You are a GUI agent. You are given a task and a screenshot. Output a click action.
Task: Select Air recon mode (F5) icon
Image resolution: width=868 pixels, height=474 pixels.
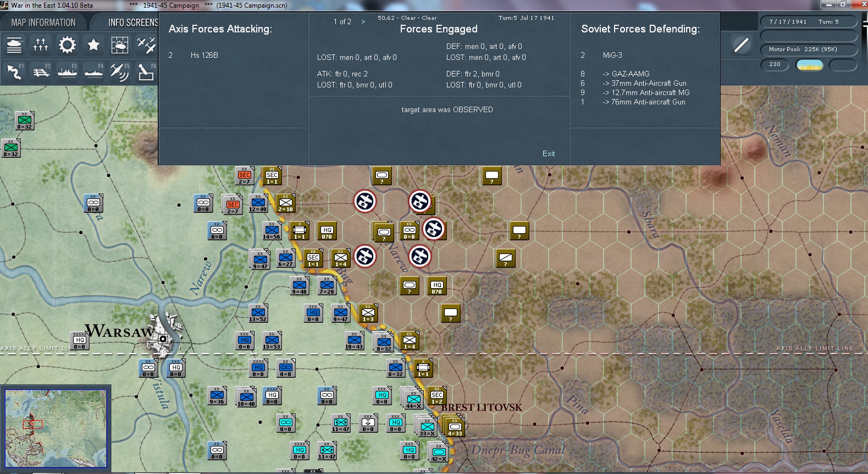[120, 71]
